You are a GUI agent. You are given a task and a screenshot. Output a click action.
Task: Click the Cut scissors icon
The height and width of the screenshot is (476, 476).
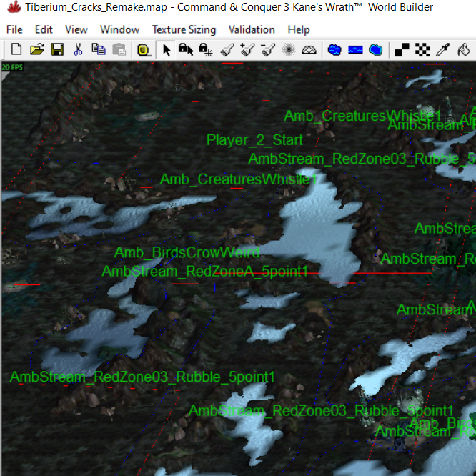78,49
